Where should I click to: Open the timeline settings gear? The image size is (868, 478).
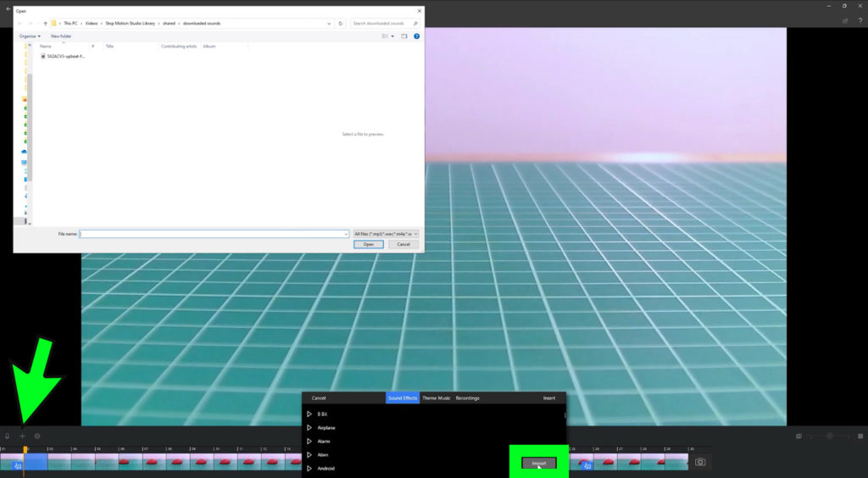click(x=37, y=436)
